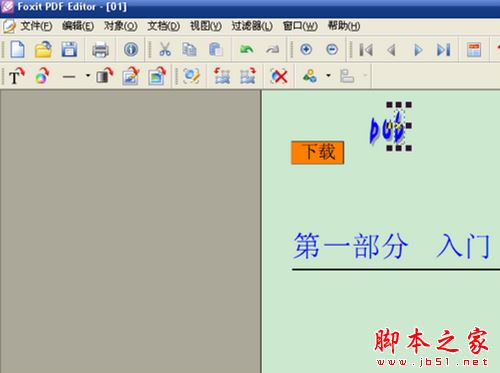This screenshot has height=373, width=500.
Task: Jump to the first page
Action: [366, 50]
